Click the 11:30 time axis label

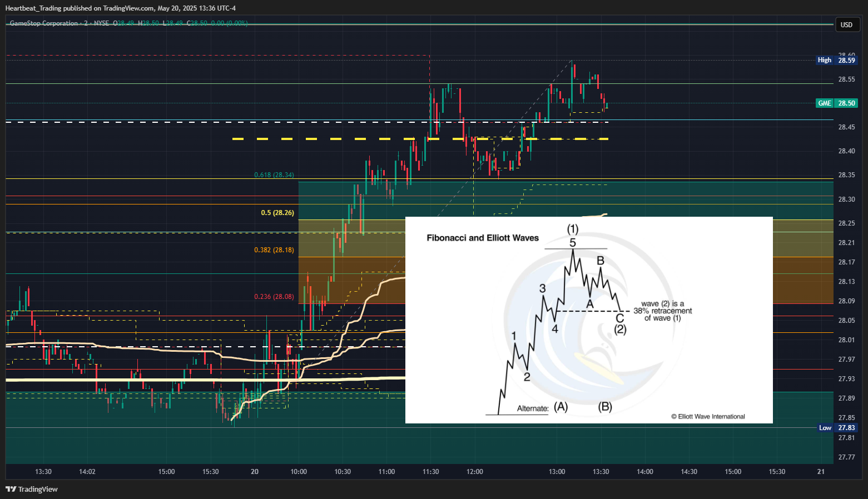[430, 472]
